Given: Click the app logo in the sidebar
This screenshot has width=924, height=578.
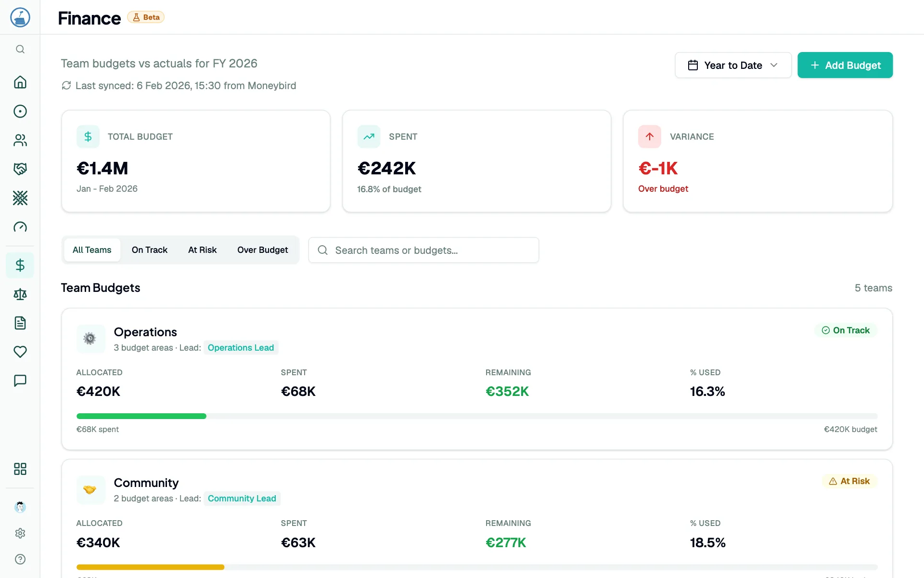Looking at the screenshot, I should pos(20,17).
